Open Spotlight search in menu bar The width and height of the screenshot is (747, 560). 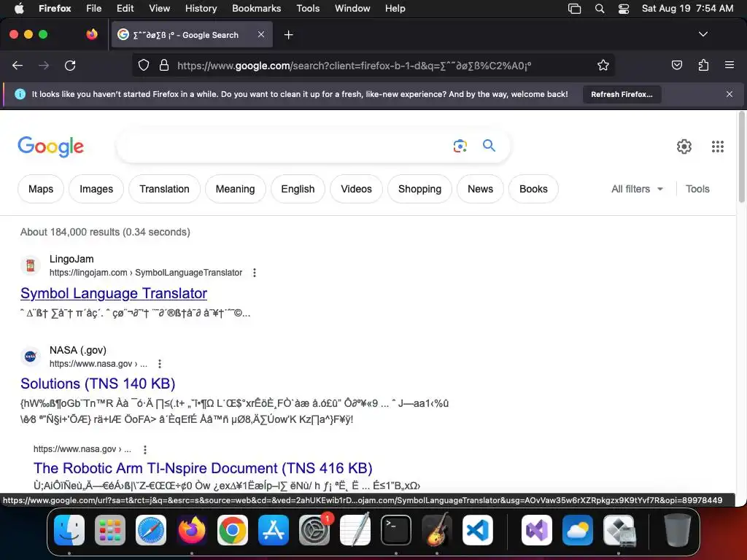click(600, 8)
